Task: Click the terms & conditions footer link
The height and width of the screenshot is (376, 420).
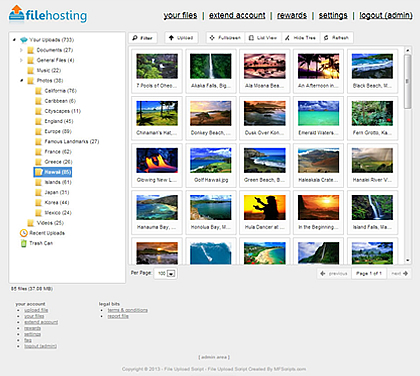Action: click(128, 310)
